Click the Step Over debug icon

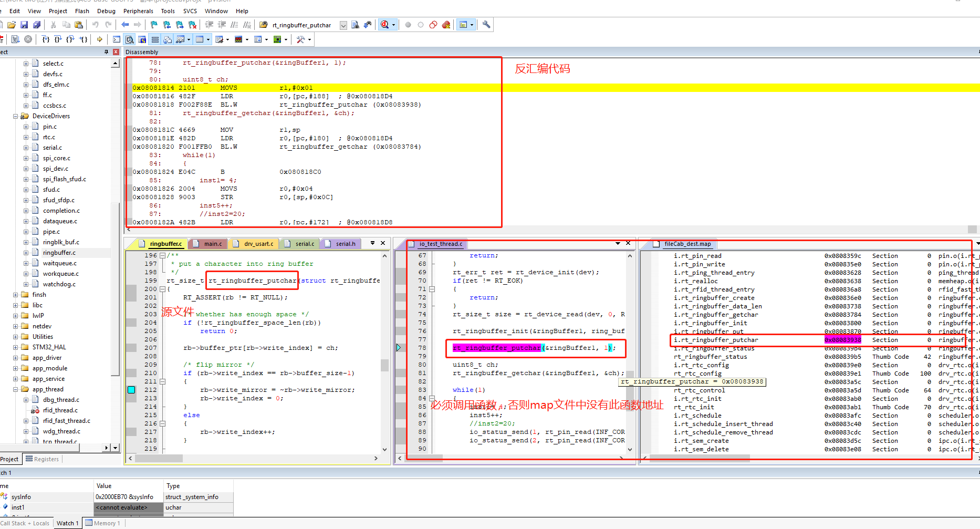(x=58, y=39)
